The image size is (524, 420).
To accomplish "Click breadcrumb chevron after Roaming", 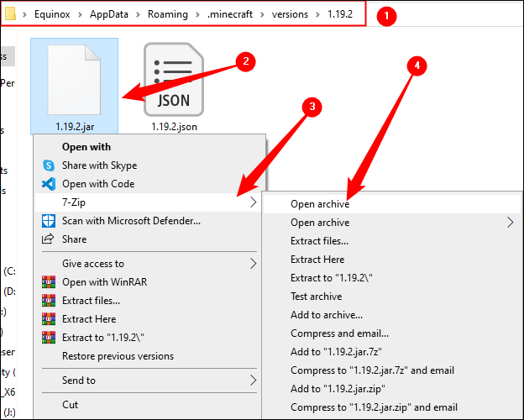I will click(198, 14).
